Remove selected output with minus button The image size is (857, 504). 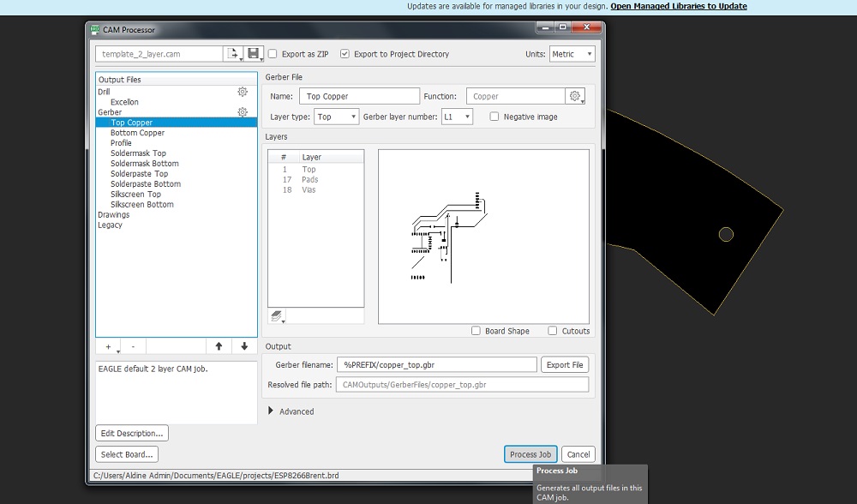[x=133, y=346]
